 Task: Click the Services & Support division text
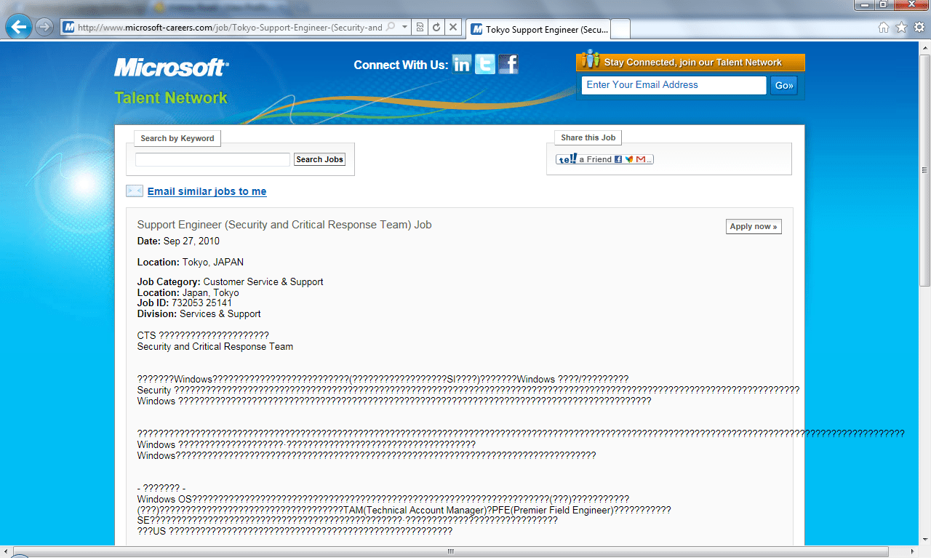[220, 314]
